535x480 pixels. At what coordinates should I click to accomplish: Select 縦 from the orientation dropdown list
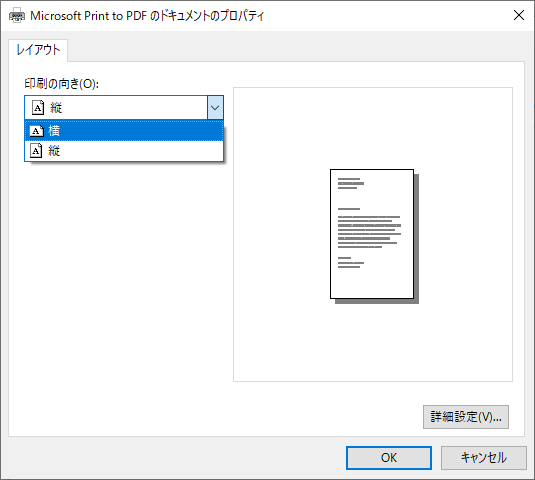(124, 150)
